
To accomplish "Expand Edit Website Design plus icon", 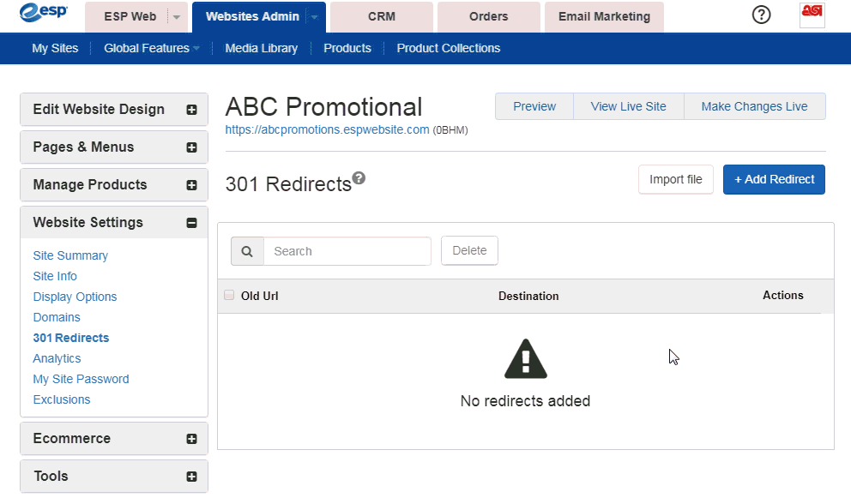I will click(x=191, y=110).
